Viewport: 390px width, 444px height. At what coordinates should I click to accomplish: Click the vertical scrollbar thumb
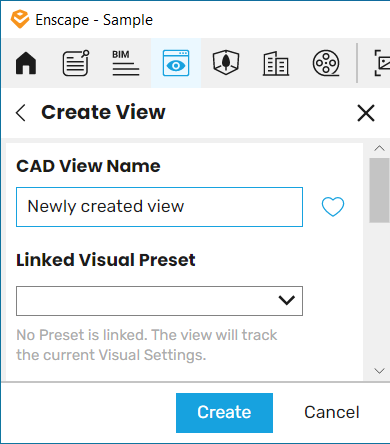pyautogui.click(x=379, y=190)
